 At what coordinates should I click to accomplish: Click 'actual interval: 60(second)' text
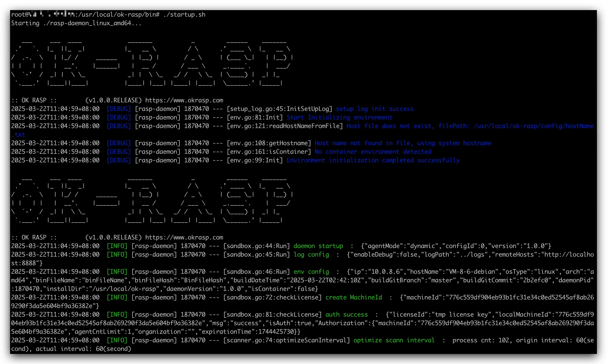84,349
